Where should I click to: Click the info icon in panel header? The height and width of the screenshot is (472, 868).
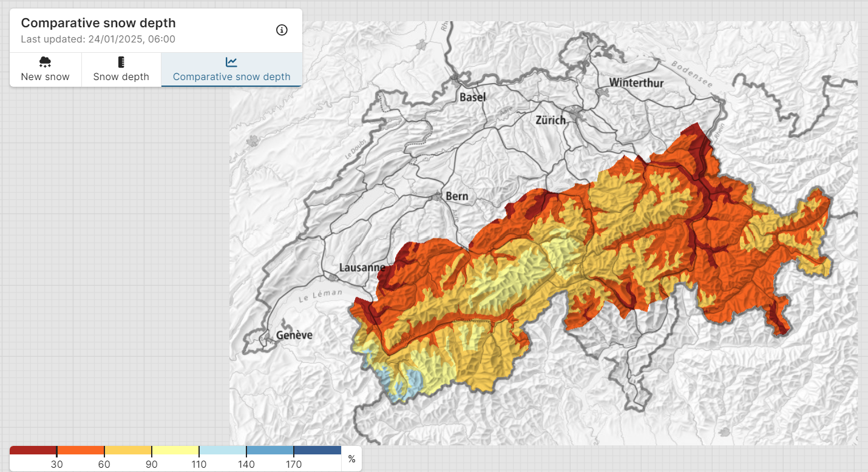pyautogui.click(x=282, y=30)
